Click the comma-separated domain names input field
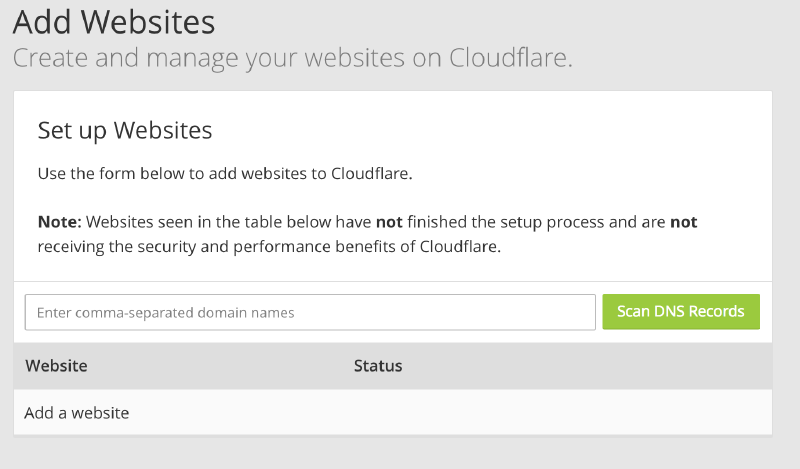800x469 pixels. (x=310, y=312)
